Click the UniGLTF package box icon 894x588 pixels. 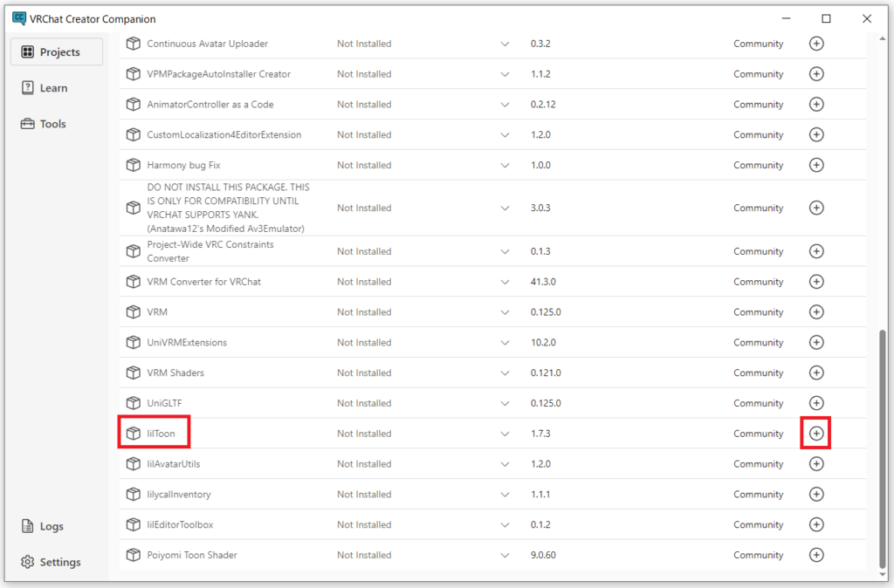(x=134, y=403)
